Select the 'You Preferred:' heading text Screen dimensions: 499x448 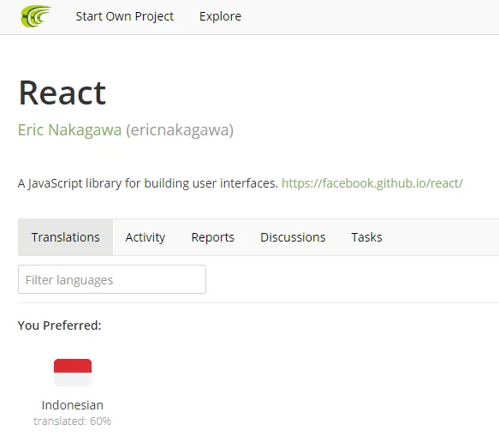pyautogui.click(x=60, y=326)
